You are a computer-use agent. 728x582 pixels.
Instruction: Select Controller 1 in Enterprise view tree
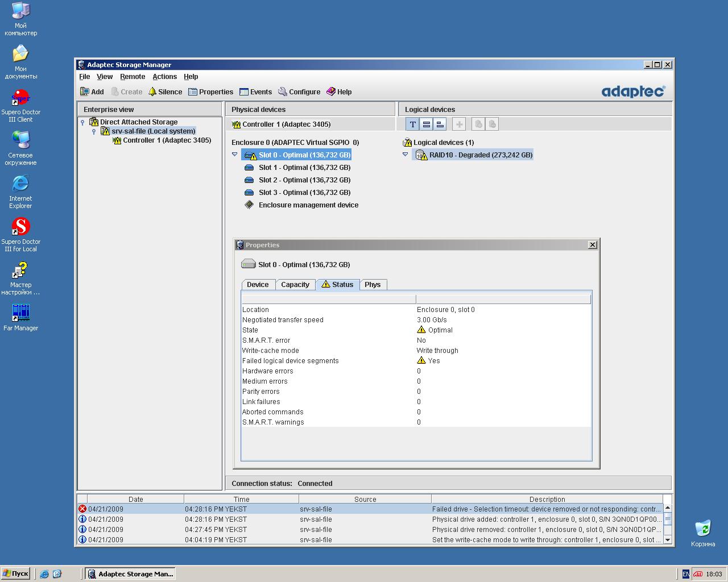(167, 140)
